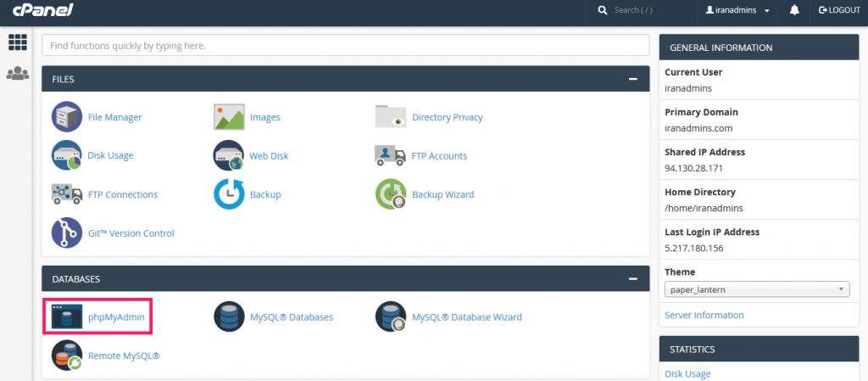
Task: Open the Backup Wizard icon
Action: pos(391,194)
